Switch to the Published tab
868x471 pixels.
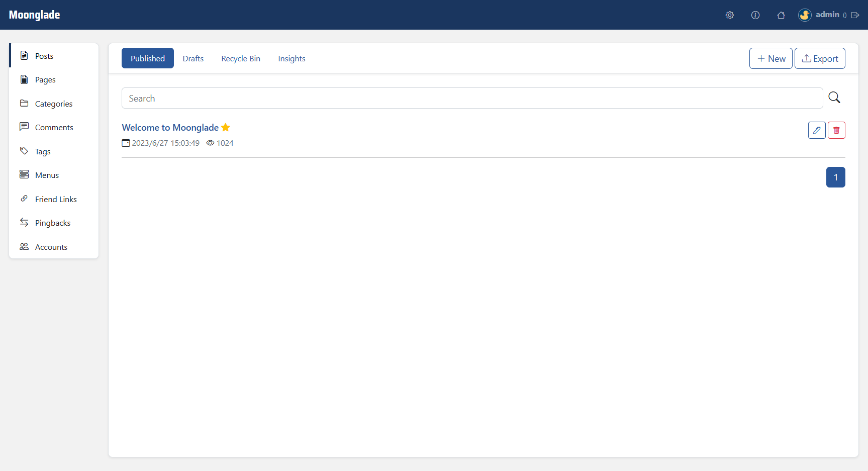(x=148, y=58)
